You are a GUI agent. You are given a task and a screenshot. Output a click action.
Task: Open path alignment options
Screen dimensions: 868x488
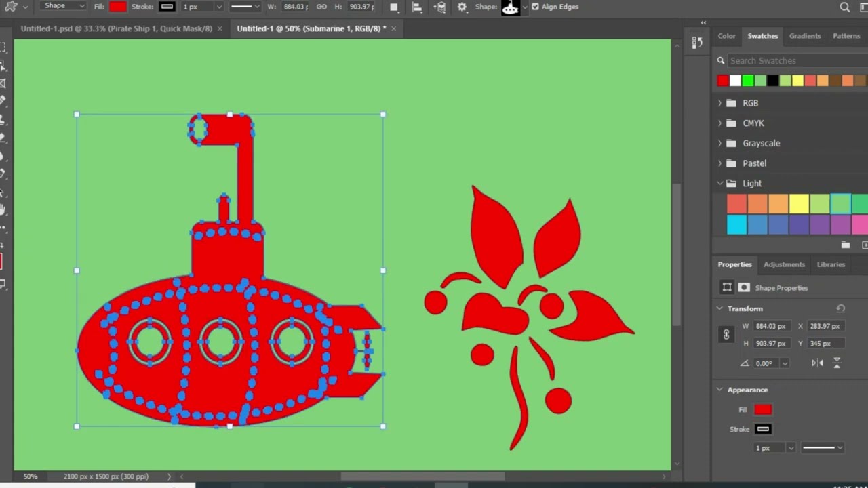417,7
